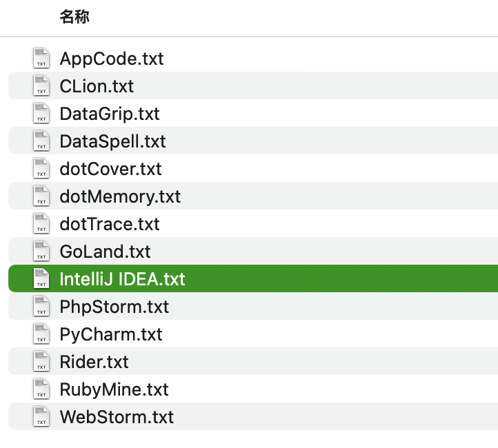The width and height of the screenshot is (498, 448).
Task: Select the AppCode.txt file name
Action: [112, 59]
